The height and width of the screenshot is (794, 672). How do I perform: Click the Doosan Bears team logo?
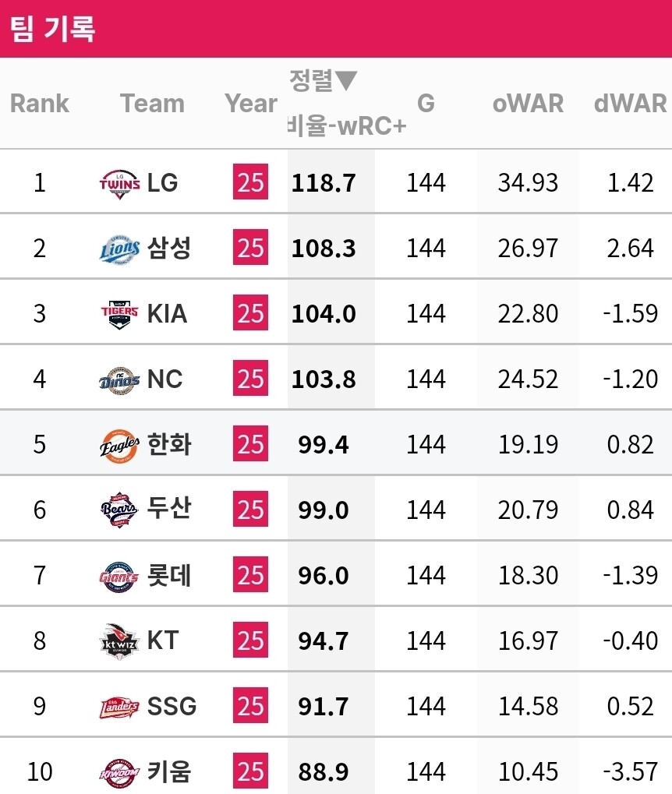tap(120, 510)
